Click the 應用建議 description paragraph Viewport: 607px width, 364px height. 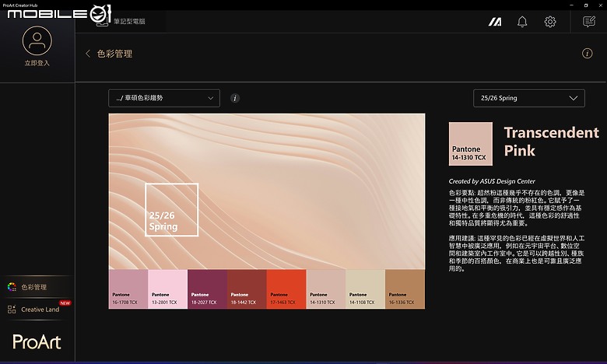[517, 253]
